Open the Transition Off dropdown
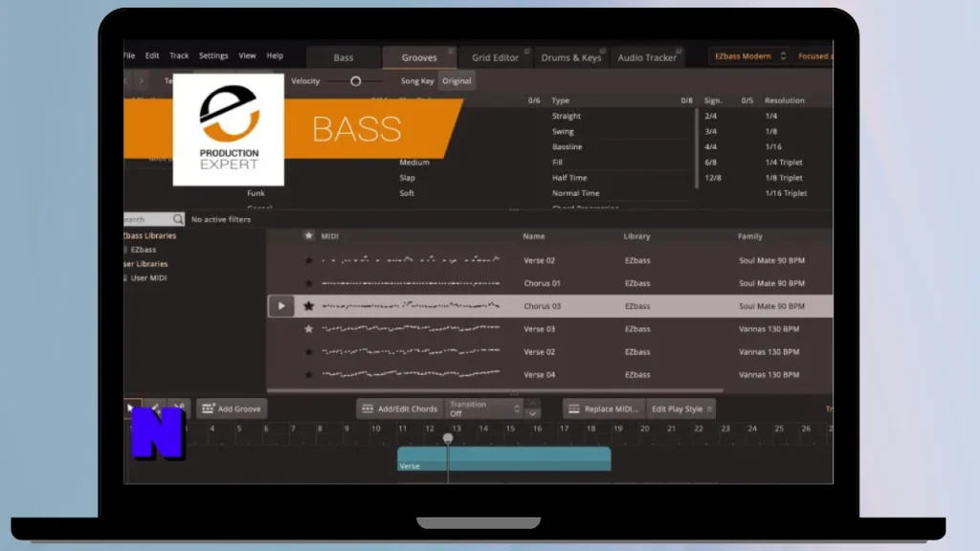Image resolution: width=980 pixels, height=551 pixels. click(x=484, y=409)
